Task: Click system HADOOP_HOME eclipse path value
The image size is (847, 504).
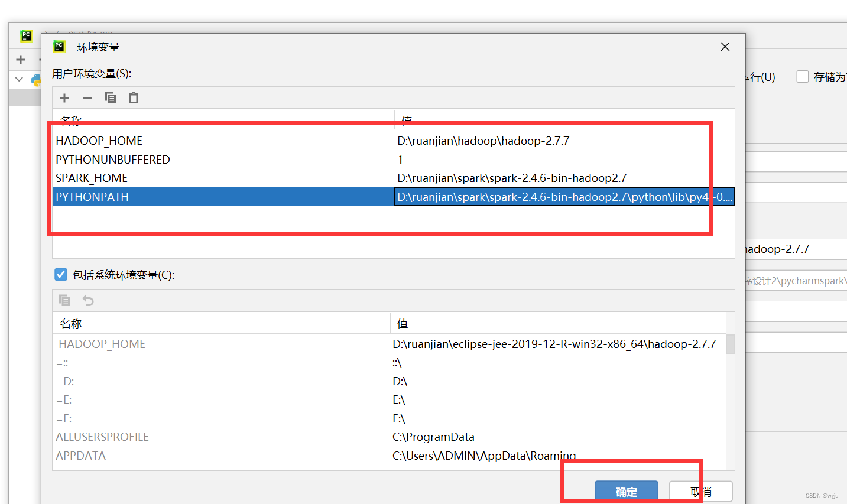Action: (x=554, y=344)
